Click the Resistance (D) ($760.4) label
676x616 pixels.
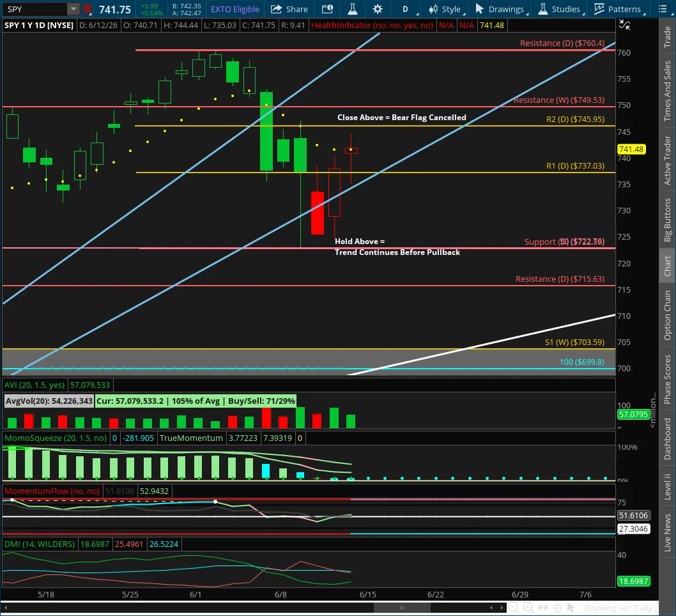pyautogui.click(x=562, y=43)
